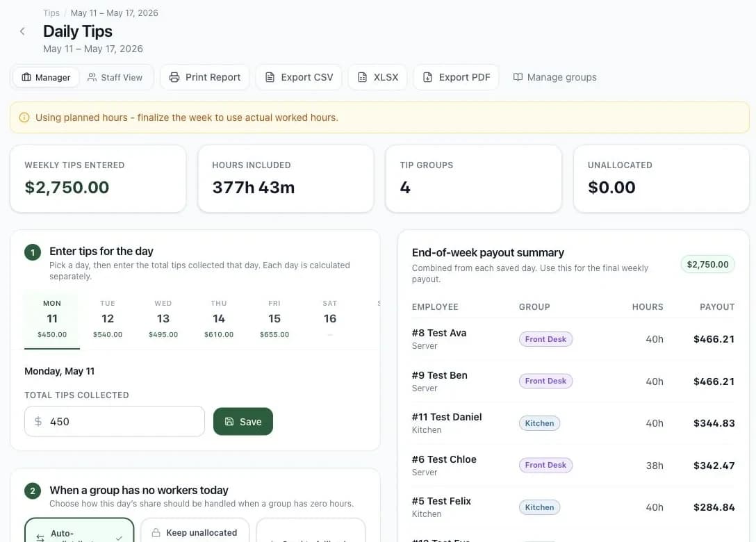Click the Tip Groups count card
756x542 pixels.
click(473, 179)
